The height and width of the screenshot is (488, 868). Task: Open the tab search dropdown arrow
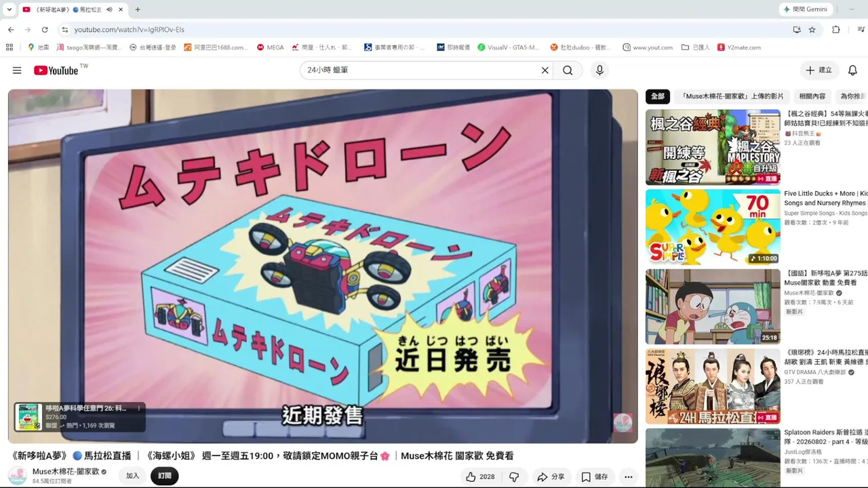coord(9,9)
